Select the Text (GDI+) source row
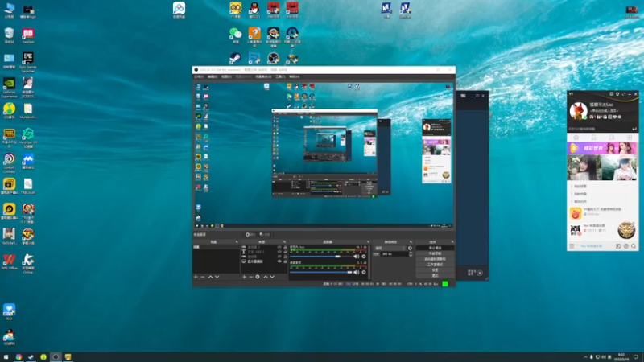644x362 pixels. (x=264, y=252)
